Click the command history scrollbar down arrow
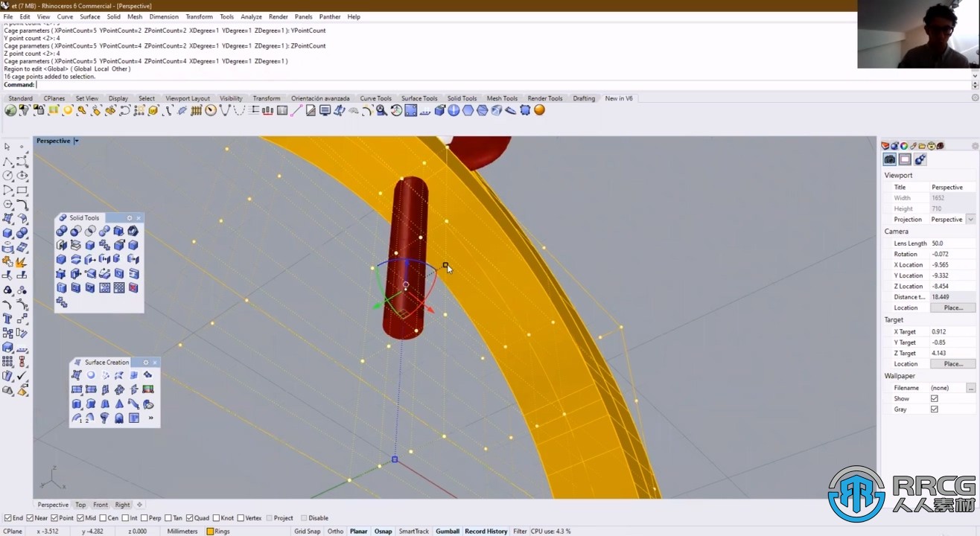The width and height of the screenshot is (980, 536). pyautogui.click(x=975, y=76)
